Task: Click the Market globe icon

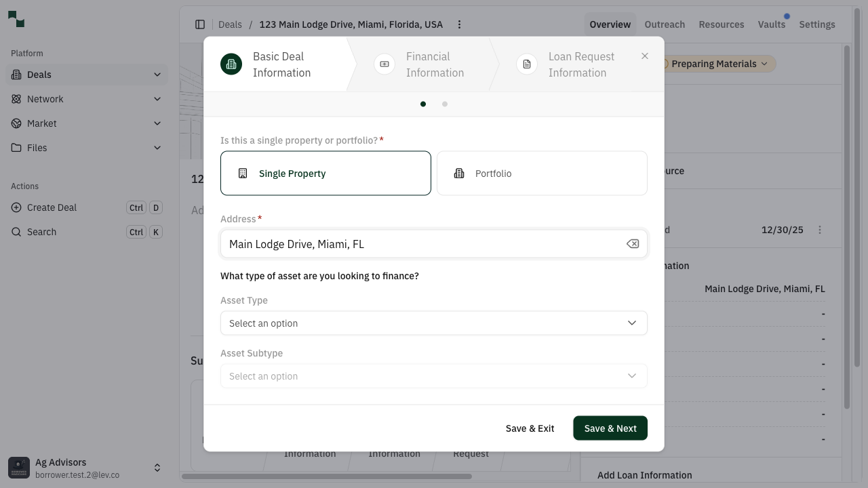Action: [x=15, y=123]
